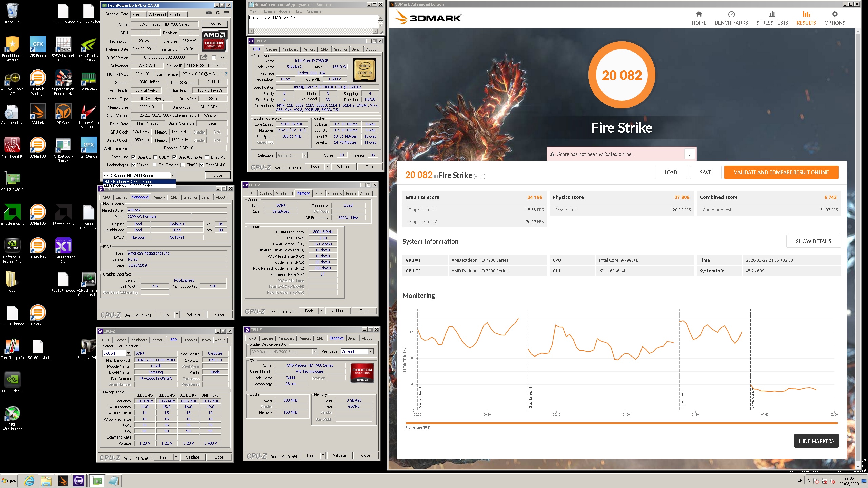
Task: Toggle the Ray Tracing checkbox
Action: 155,165
